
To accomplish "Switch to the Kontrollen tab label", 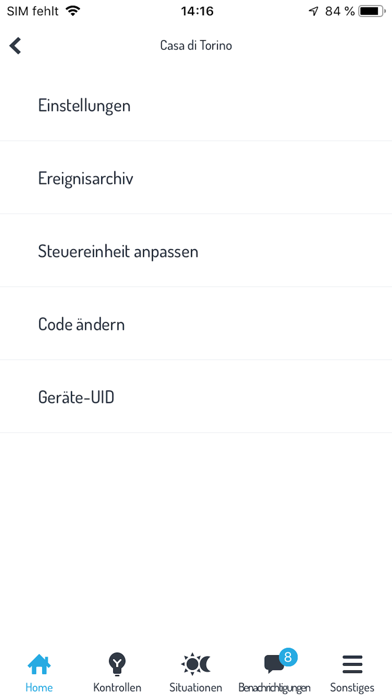I will (x=117, y=688).
